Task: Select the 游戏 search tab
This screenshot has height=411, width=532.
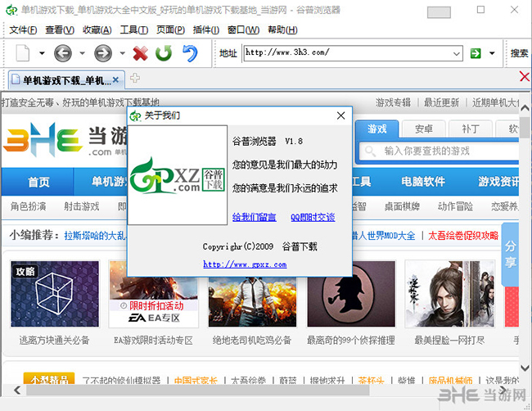Action: (377, 129)
